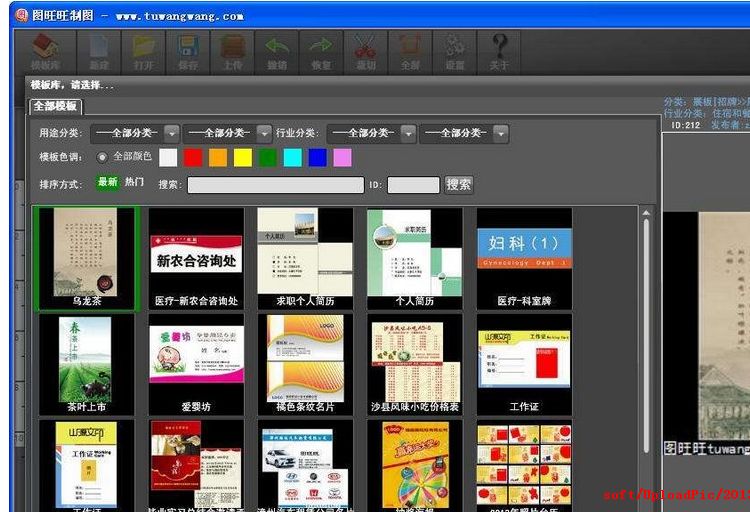Select the 全部颜色 radio button
The height and width of the screenshot is (512, 750).
tap(102, 157)
